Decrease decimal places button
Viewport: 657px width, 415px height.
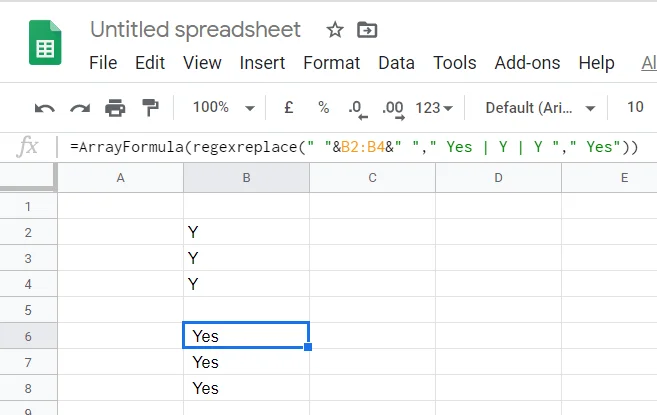pos(355,107)
